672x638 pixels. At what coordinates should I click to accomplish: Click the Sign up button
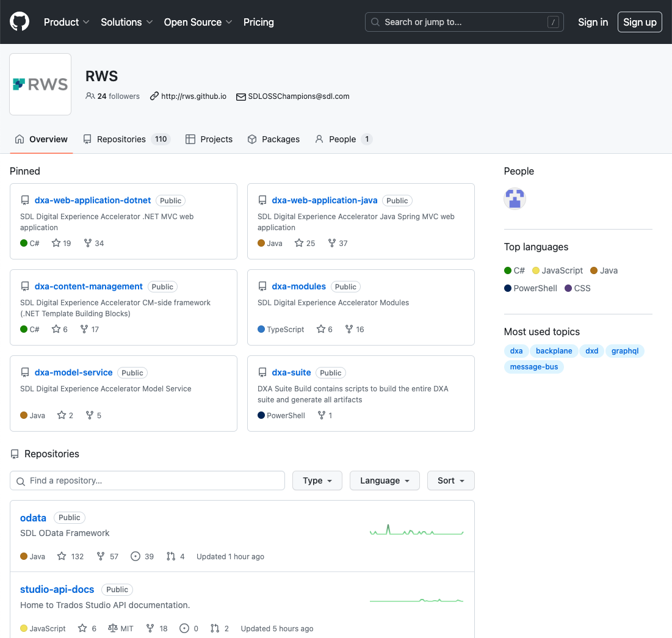pyautogui.click(x=640, y=22)
